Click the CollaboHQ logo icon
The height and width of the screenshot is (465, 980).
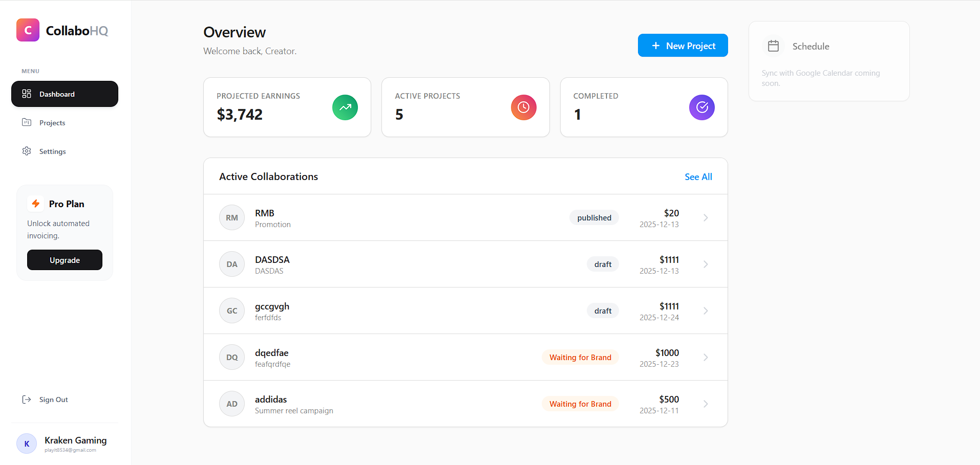pyautogui.click(x=28, y=30)
